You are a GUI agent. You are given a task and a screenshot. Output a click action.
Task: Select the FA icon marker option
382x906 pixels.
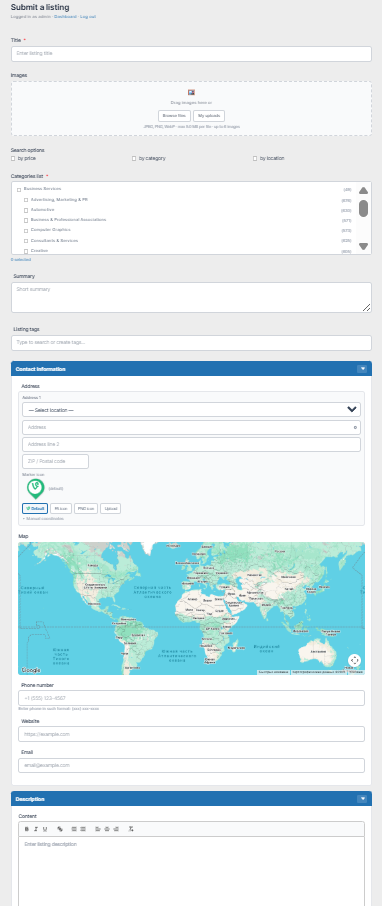pyautogui.click(x=61, y=508)
